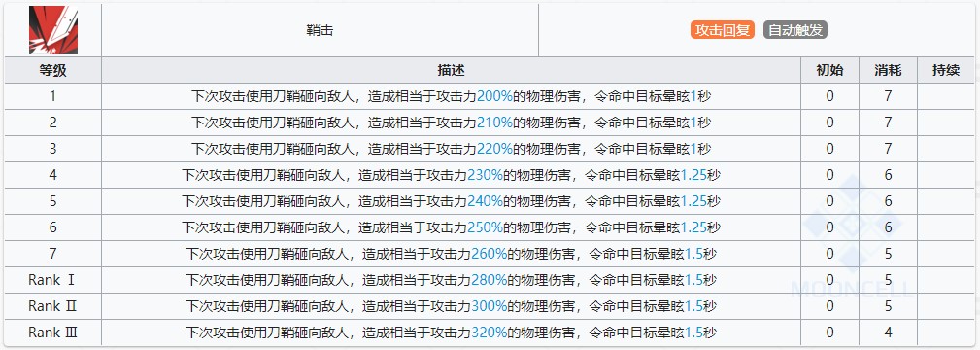Click 初始 value 0 in level 5 row
This screenshot has height=350, width=980.
(830, 201)
